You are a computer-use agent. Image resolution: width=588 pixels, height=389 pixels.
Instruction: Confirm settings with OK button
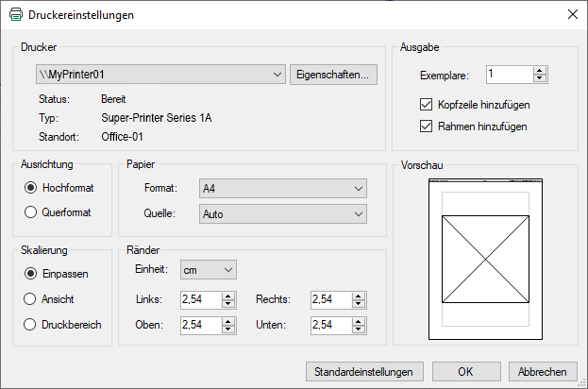[x=465, y=371]
